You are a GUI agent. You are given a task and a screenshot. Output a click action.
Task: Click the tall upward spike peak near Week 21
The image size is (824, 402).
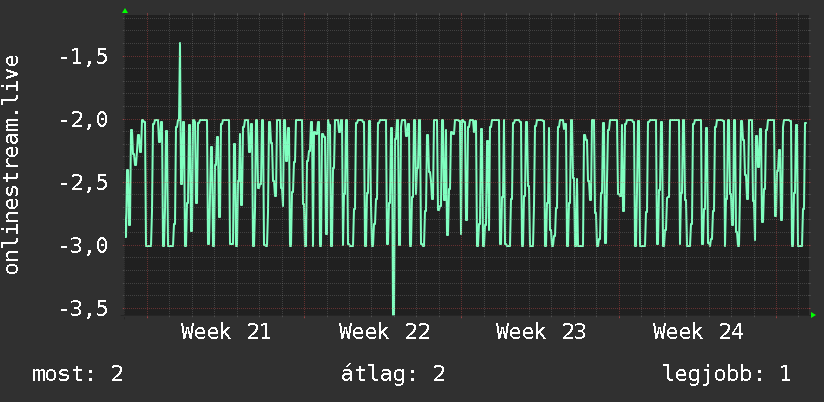click(180, 44)
